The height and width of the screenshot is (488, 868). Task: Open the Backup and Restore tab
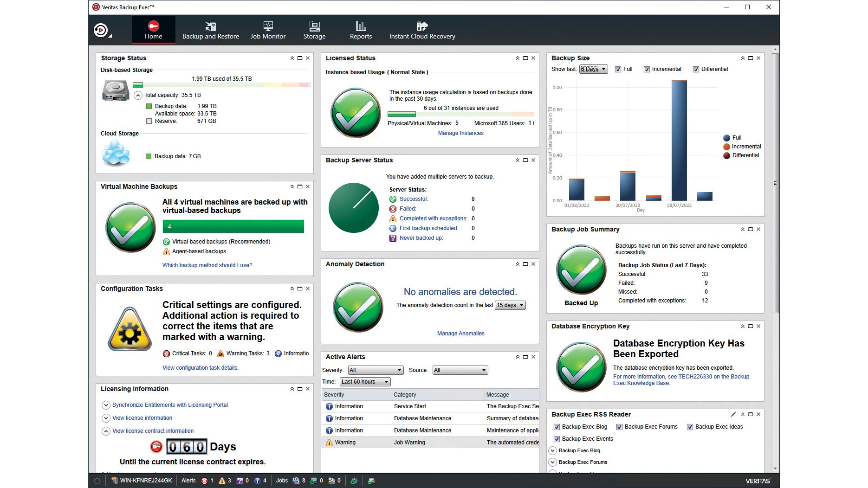tap(211, 30)
